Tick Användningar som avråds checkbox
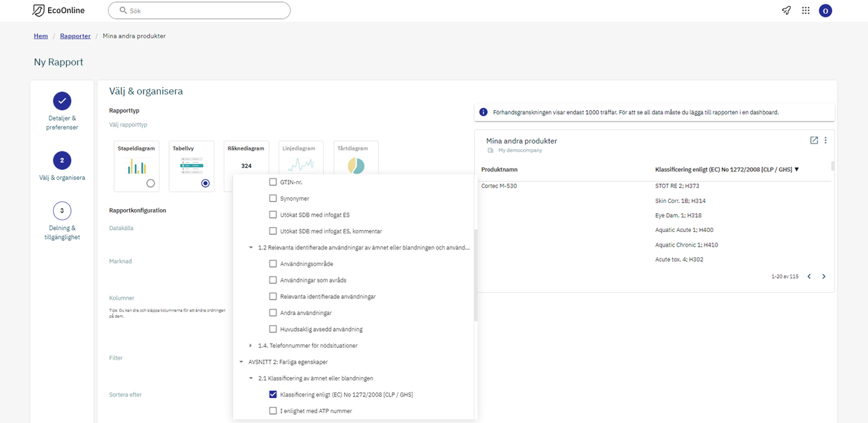The image size is (868, 423). pyautogui.click(x=273, y=280)
